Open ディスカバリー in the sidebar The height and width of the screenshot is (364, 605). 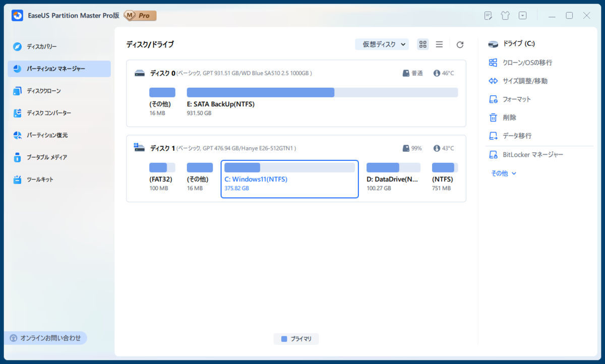click(59, 46)
